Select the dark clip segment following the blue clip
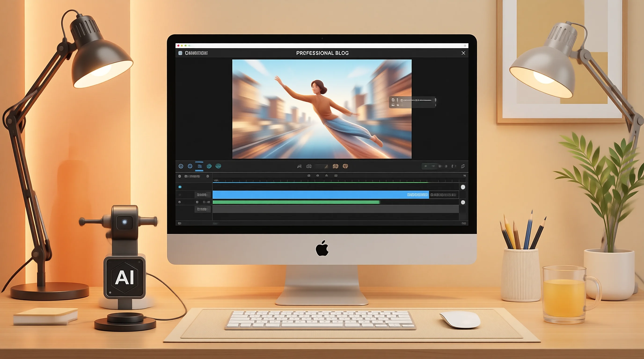This screenshot has width=644, height=359. [x=443, y=195]
